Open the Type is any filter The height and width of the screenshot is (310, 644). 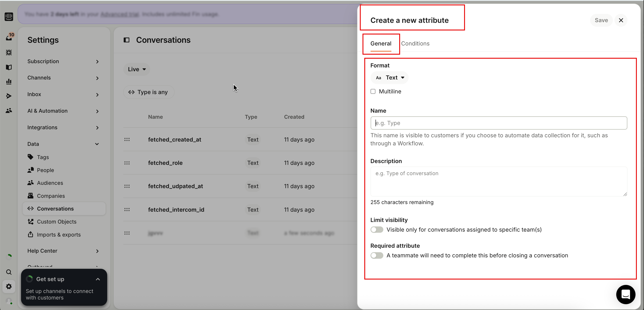pyautogui.click(x=149, y=92)
